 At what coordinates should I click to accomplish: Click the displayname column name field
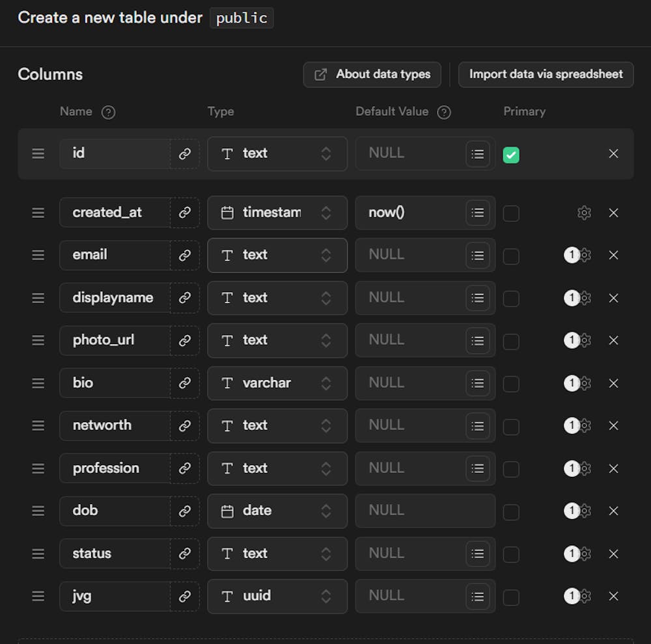[x=114, y=298]
